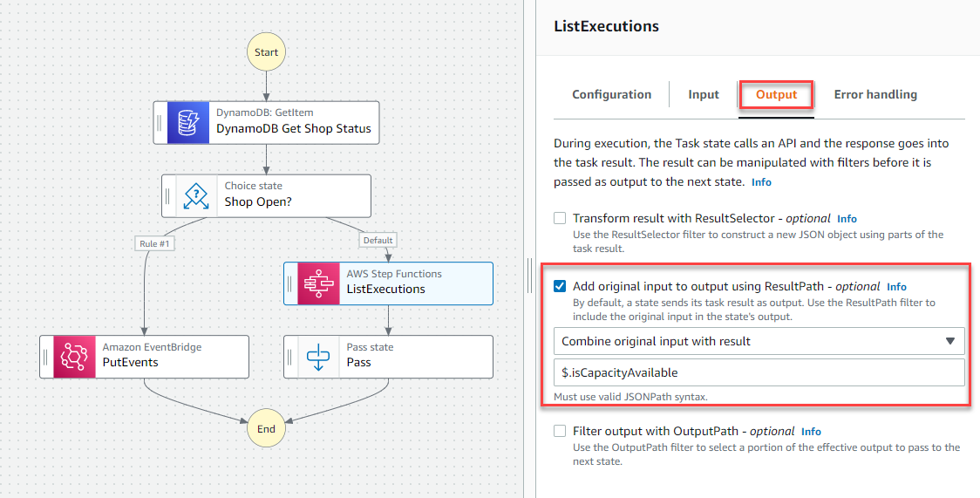
Task: Enable Transform result with ResultSelector checkbox
Action: pyautogui.click(x=560, y=218)
